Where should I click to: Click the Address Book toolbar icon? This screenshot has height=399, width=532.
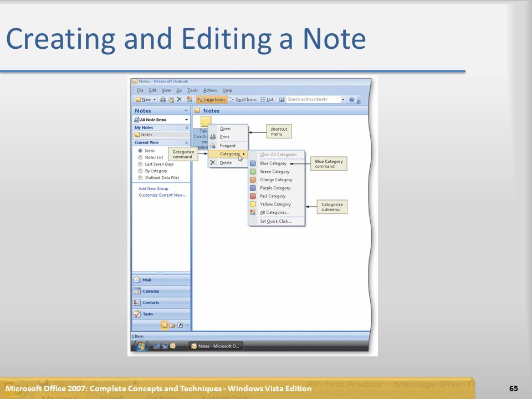coord(282,99)
